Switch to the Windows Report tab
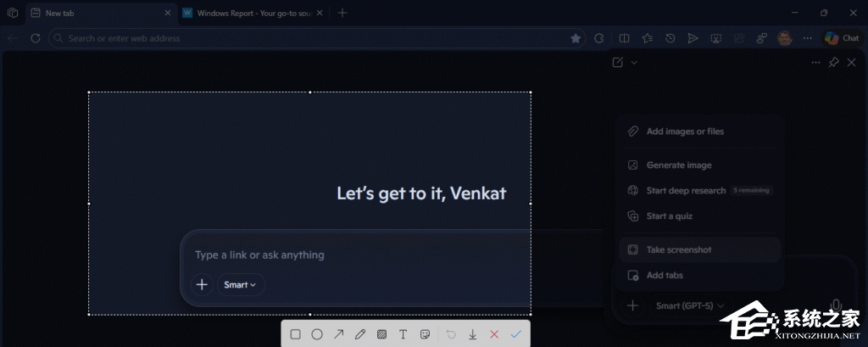The width and height of the screenshot is (868, 347). pos(253,13)
